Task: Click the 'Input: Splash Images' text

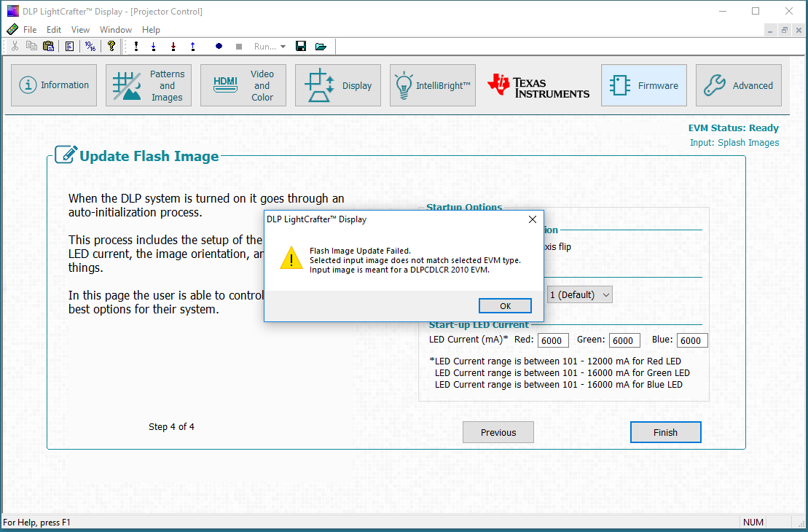Action: click(x=734, y=143)
